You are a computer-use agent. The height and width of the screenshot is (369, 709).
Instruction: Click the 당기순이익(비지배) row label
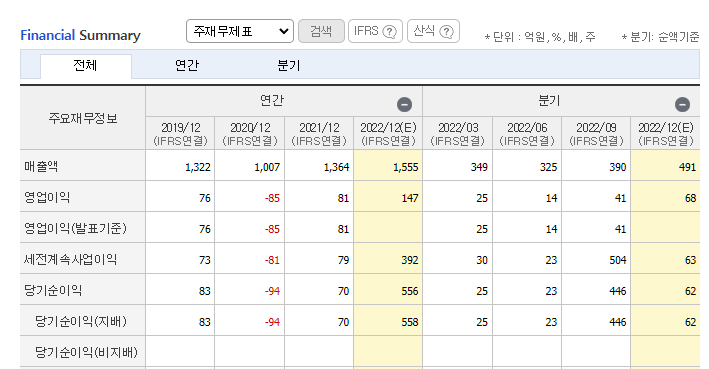click(86, 352)
